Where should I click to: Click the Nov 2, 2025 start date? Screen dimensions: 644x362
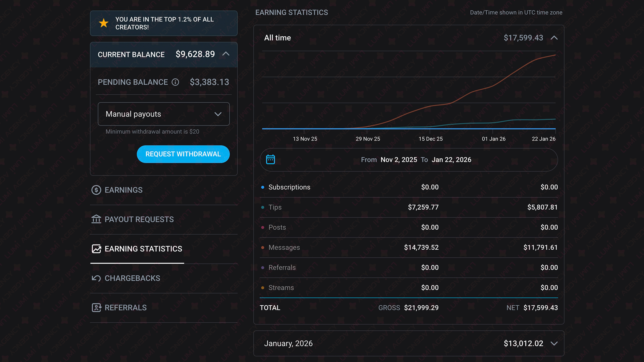click(x=399, y=160)
